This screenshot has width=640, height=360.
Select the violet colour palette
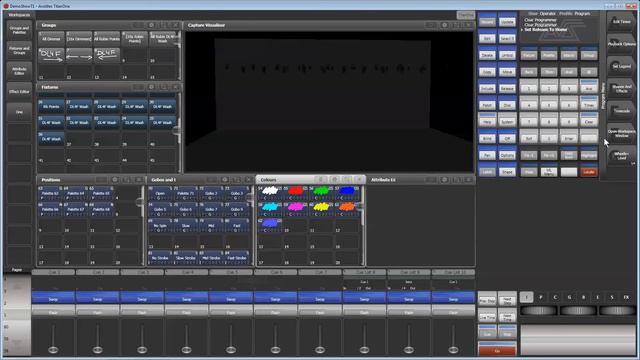click(269, 225)
